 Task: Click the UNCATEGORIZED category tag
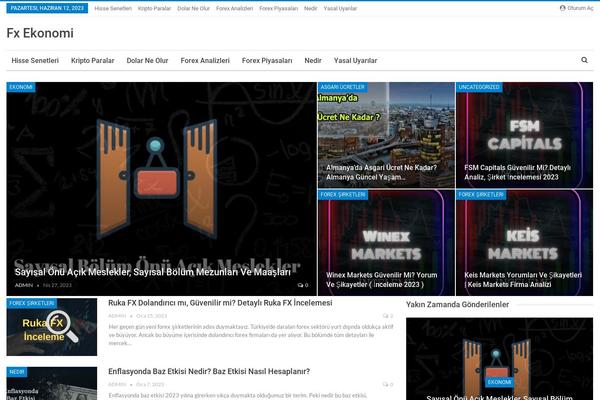479,87
